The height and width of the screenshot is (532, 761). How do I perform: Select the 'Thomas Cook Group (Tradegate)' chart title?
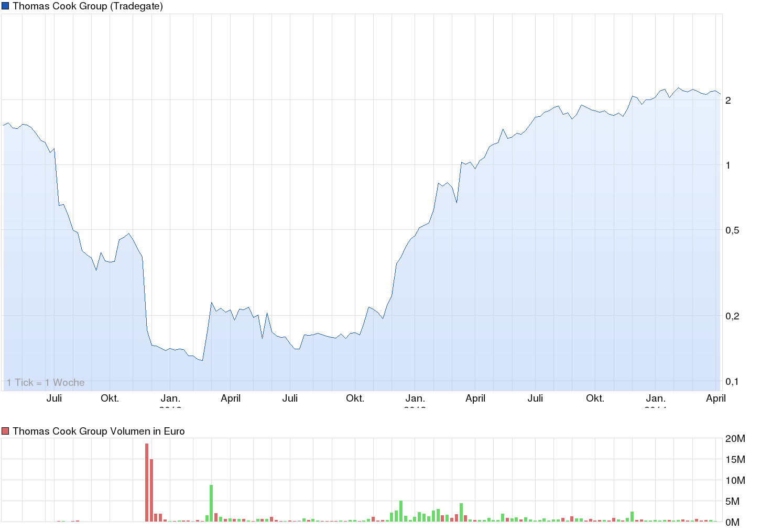(88, 6)
